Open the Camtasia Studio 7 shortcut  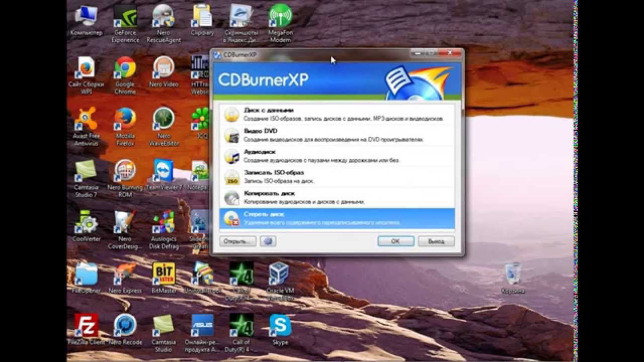pyautogui.click(x=86, y=178)
